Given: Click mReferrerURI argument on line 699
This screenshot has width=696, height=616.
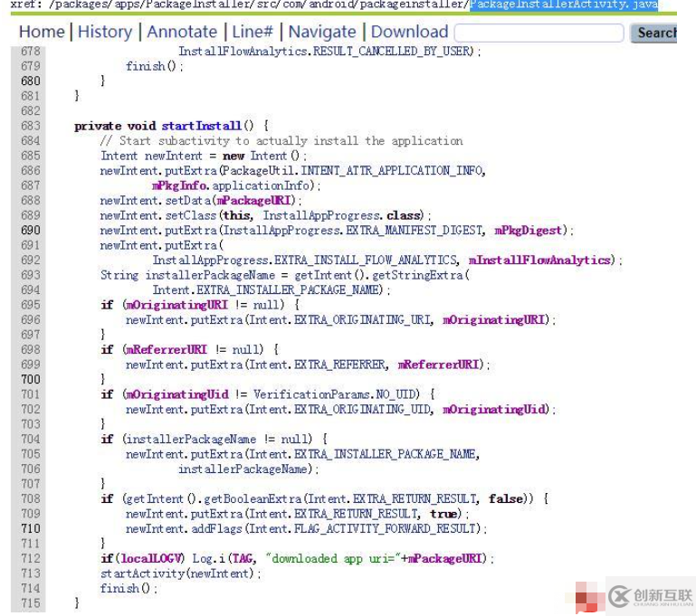Looking at the screenshot, I should [439, 365].
